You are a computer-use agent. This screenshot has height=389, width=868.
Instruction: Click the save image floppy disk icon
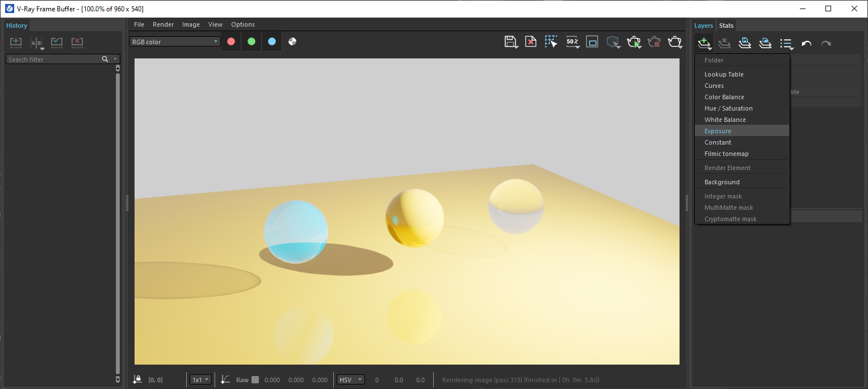510,41
